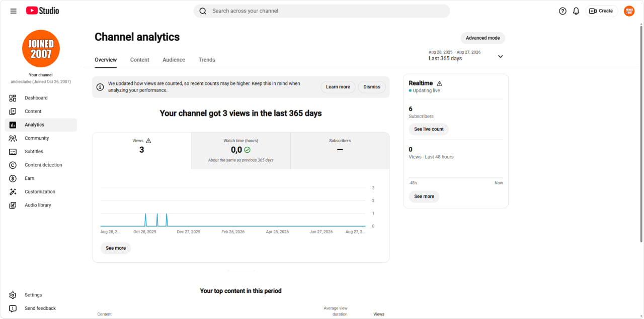644x319 pixels.
Task: Click the Realtime warning triangle icon
Action: click(x=439, y=83)
